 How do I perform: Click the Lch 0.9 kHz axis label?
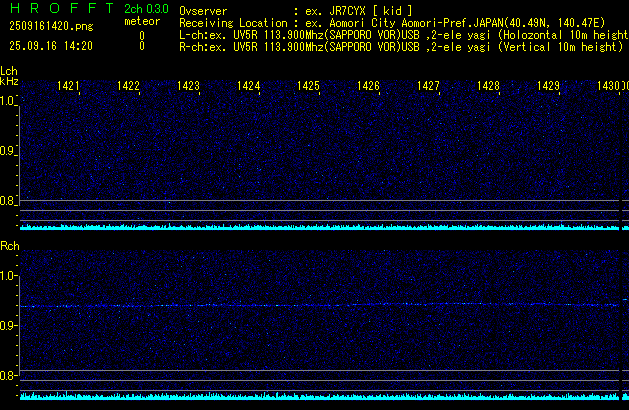click(x=8, y=151)
